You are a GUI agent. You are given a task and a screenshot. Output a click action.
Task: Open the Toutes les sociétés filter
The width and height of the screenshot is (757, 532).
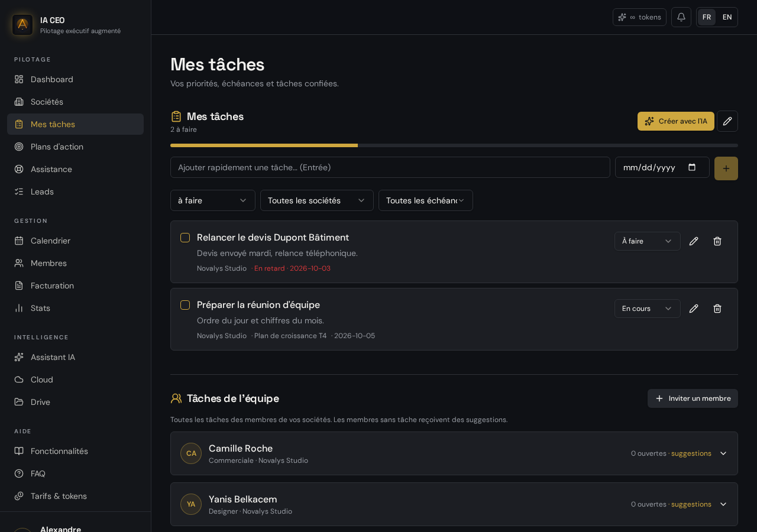coord(317,200)
